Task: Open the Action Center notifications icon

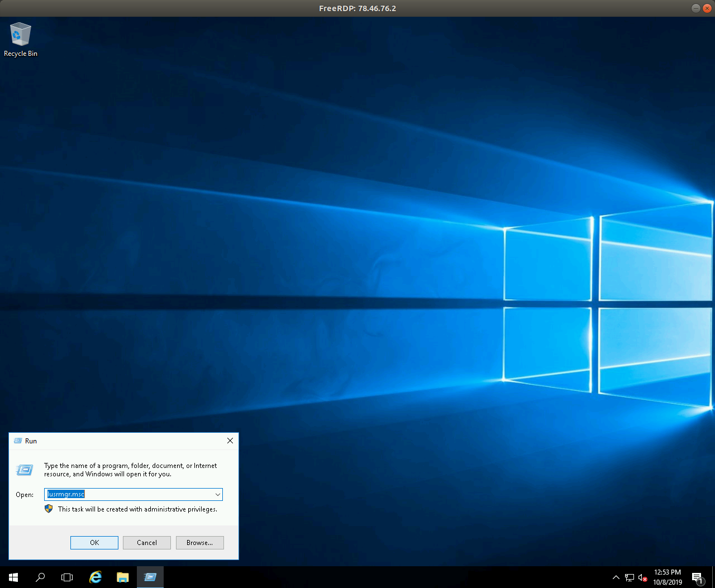Action: [697, 577]
